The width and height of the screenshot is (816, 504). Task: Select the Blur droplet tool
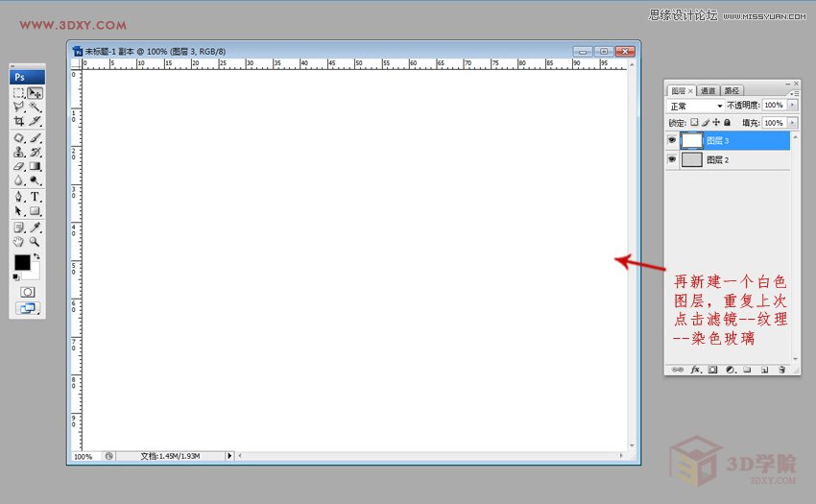pyautogui.click(x=19, y=180)
